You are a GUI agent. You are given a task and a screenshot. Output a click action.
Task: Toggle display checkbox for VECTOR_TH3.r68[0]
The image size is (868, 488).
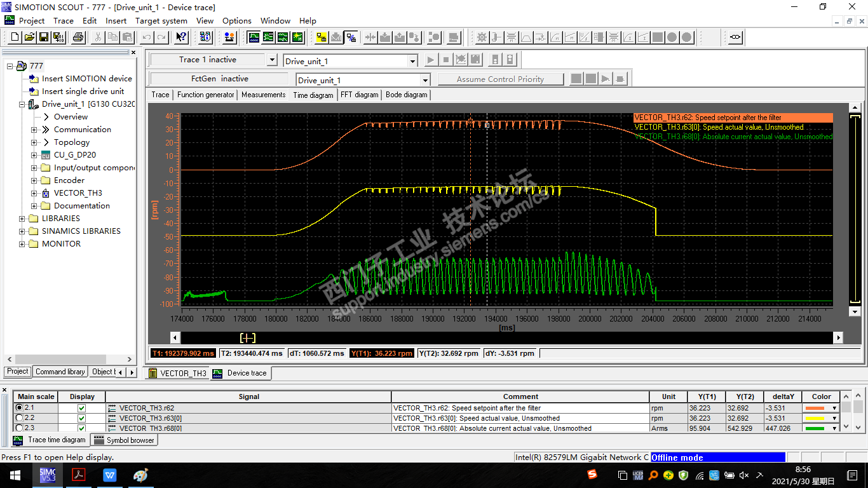(81, 428)
